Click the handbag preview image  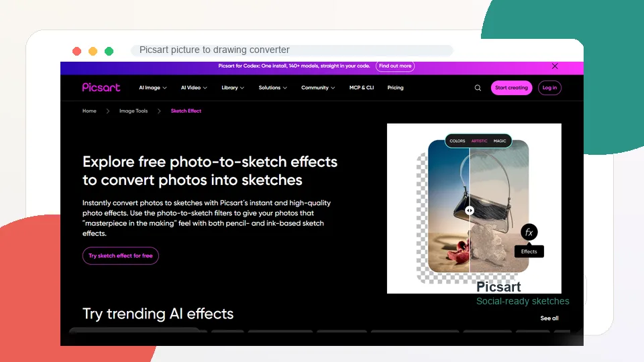click(x=478, y=206)
